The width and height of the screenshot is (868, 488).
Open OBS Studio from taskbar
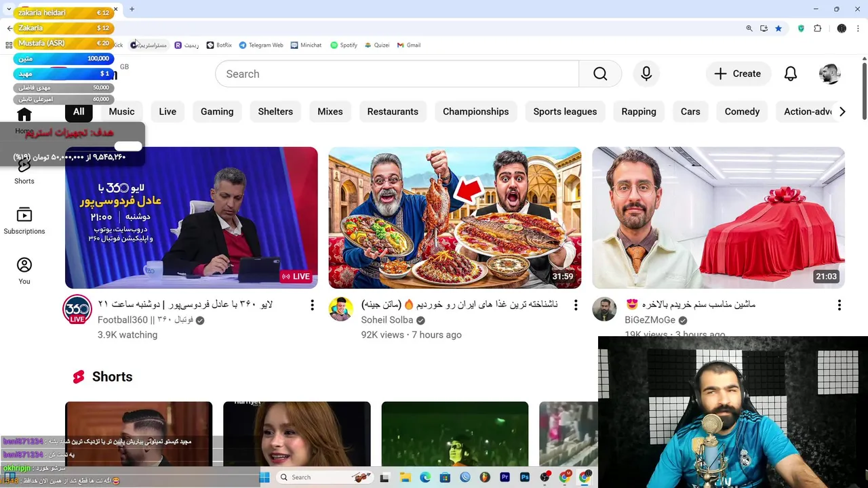click(545, 477)
